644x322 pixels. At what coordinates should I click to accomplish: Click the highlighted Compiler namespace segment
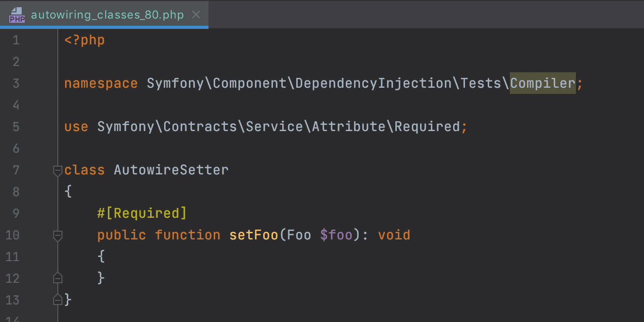(x=543, y=83)
